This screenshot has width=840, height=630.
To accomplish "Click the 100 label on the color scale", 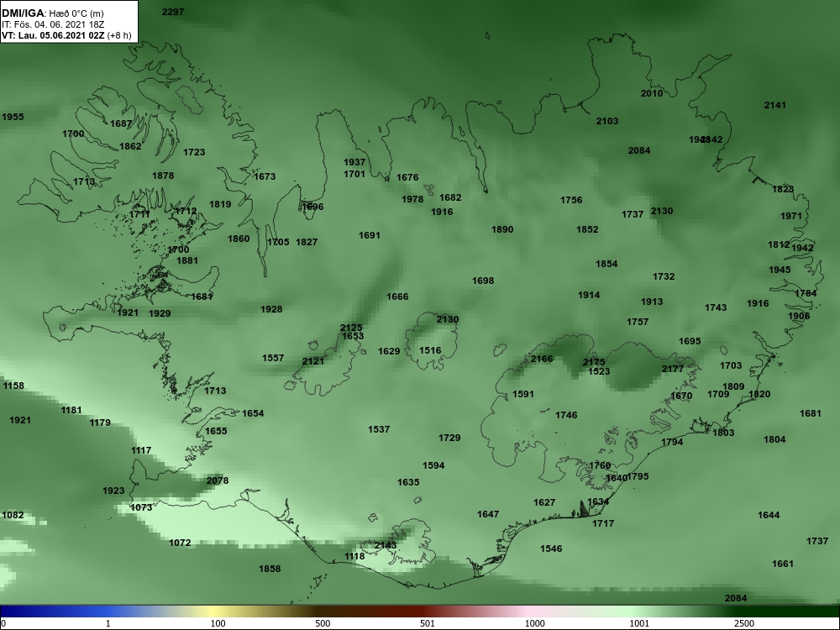I will tap(218, 623).
